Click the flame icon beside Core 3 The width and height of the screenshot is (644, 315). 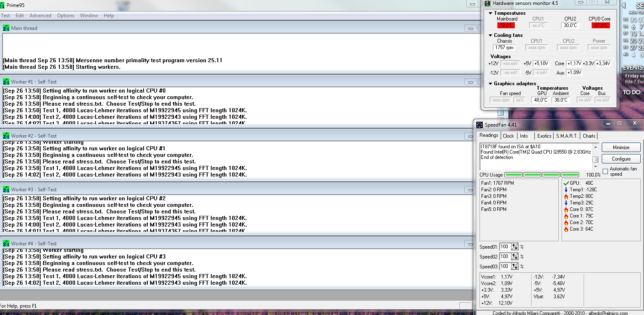coord(566,229)
